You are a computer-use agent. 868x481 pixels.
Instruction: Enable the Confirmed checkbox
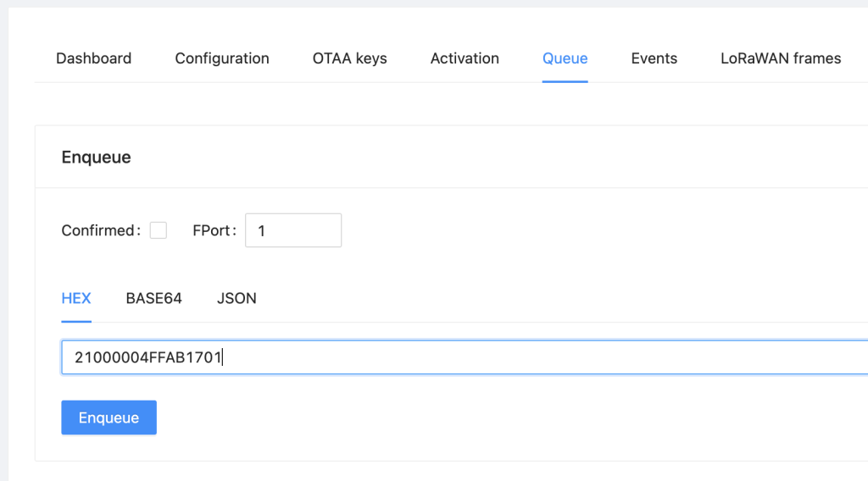coord(159,230)
